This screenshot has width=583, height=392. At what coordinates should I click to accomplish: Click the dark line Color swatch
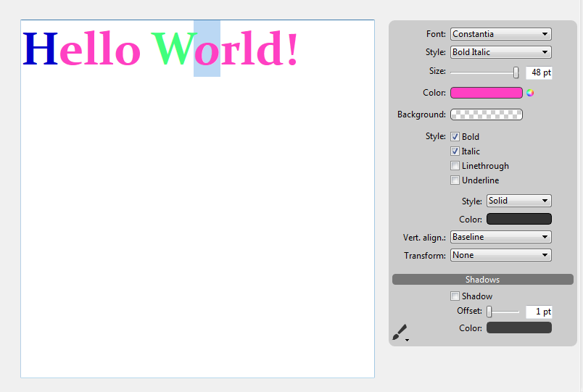coord(518,219)
